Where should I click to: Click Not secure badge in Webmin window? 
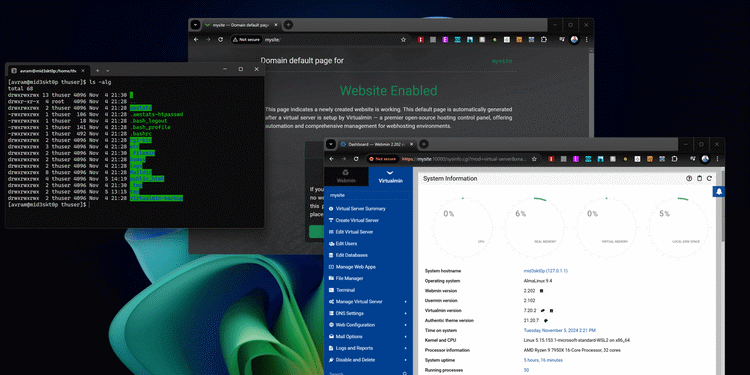[x=383, y=159]
